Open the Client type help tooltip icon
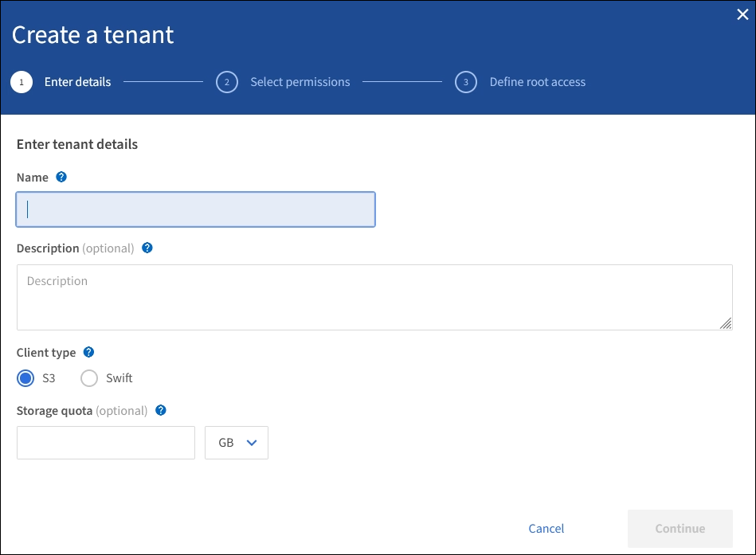Image resolution: width=756 pixels, height=555 pixels. pos(88,352)
